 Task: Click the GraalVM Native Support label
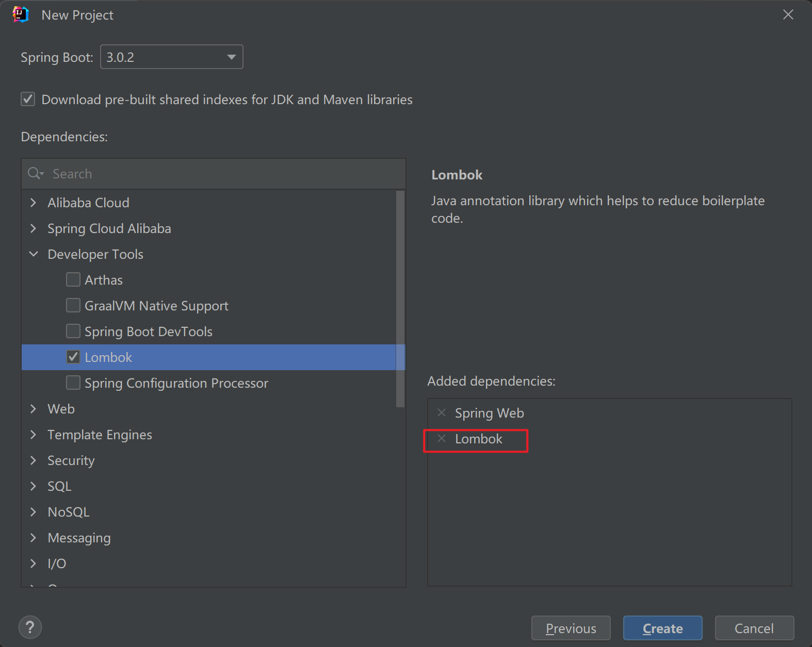click(156, 306)
